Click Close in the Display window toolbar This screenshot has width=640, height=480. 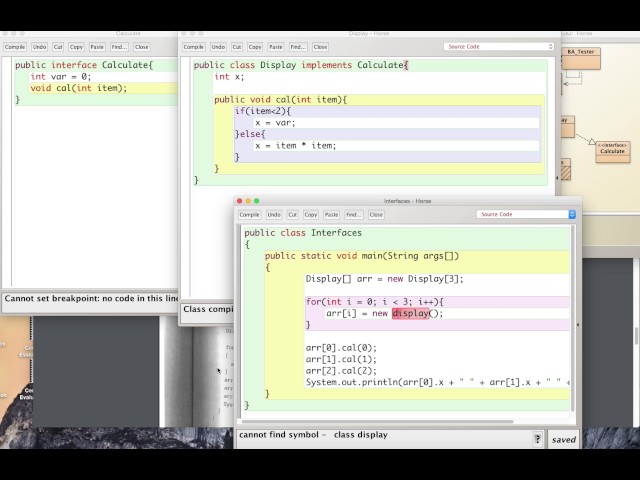(320, 47)
